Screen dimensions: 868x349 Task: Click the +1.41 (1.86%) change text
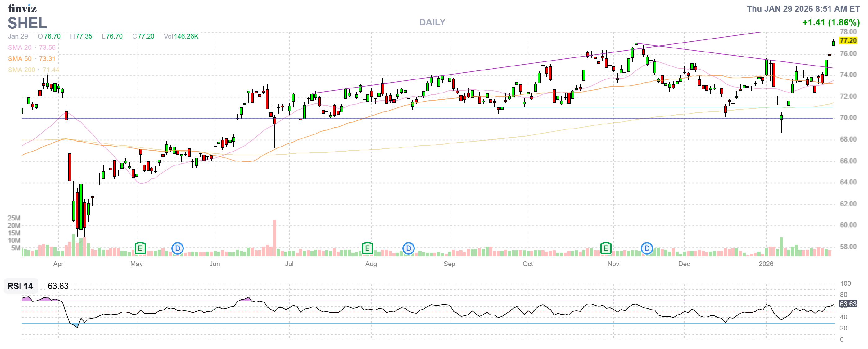[831, 23]
